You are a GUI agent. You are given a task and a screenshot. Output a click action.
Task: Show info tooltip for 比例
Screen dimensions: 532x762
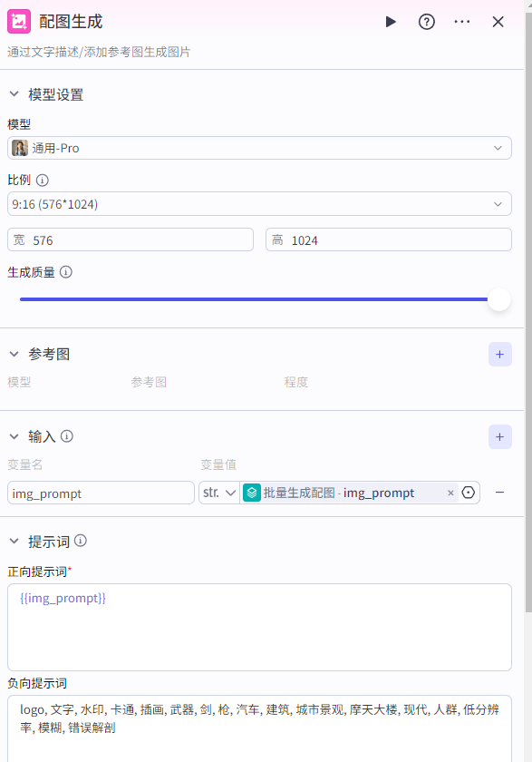pos(43,181)
